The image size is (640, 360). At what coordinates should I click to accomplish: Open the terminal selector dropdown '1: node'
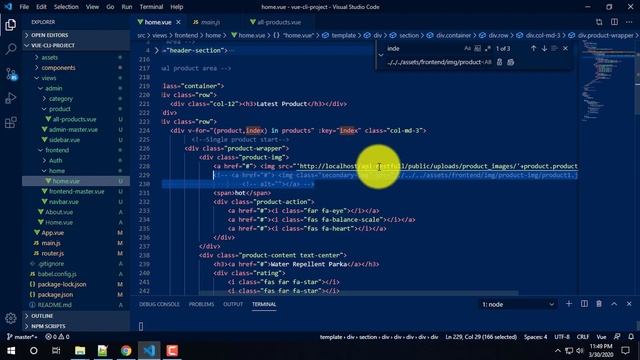518,304
